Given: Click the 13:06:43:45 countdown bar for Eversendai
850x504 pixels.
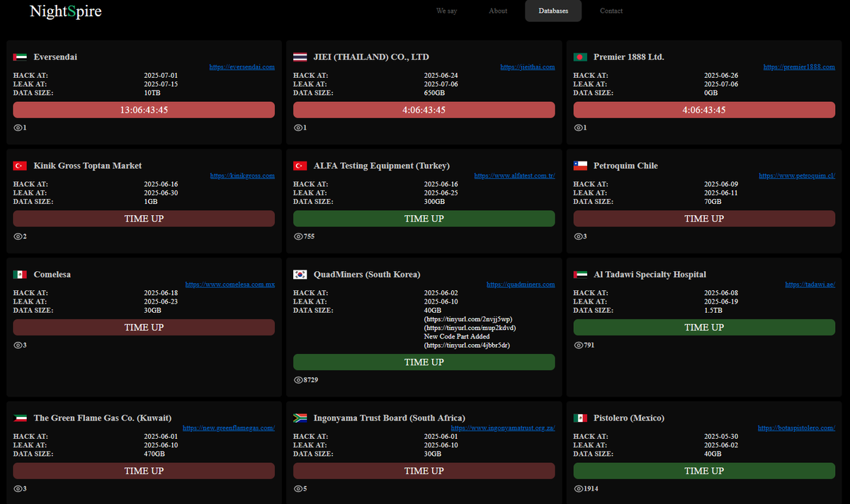Looking at the screenshot, I should 144,110.
